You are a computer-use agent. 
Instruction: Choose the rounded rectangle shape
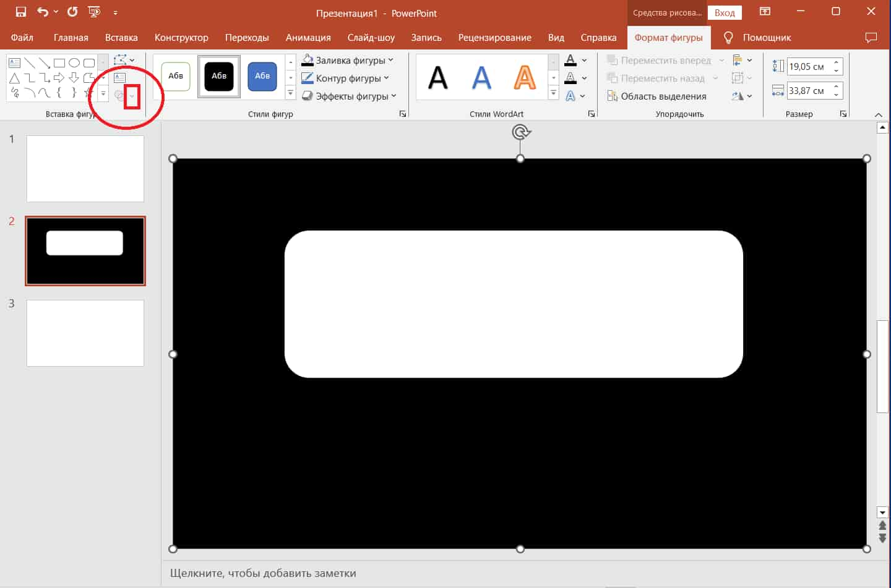click(x=89, y=63)
